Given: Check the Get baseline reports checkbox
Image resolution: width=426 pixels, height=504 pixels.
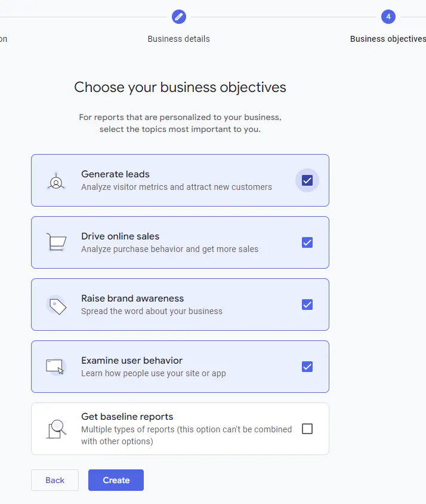Looking at the screenshot, I should coord(307,429).
